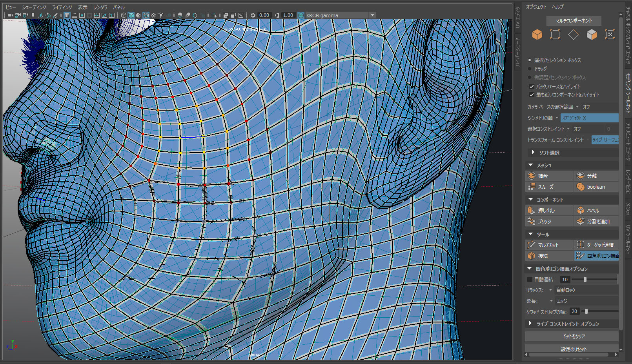Click the exposure reset icon

coord(253,15)
